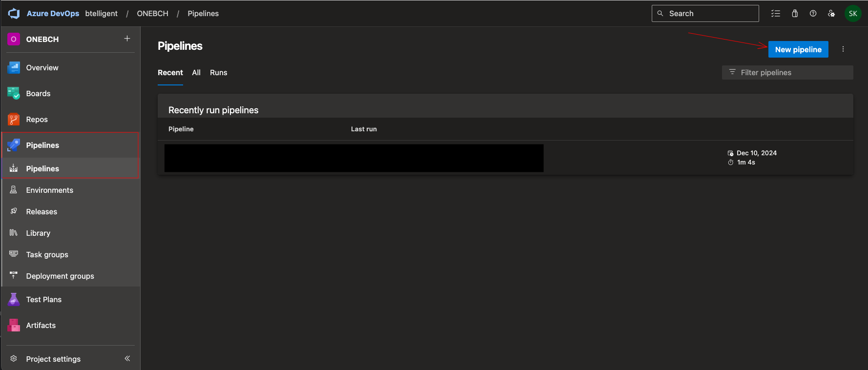This screenshot has height=370, width=868.
Task: Open the Help question mark icon
Action: point(813,14)
